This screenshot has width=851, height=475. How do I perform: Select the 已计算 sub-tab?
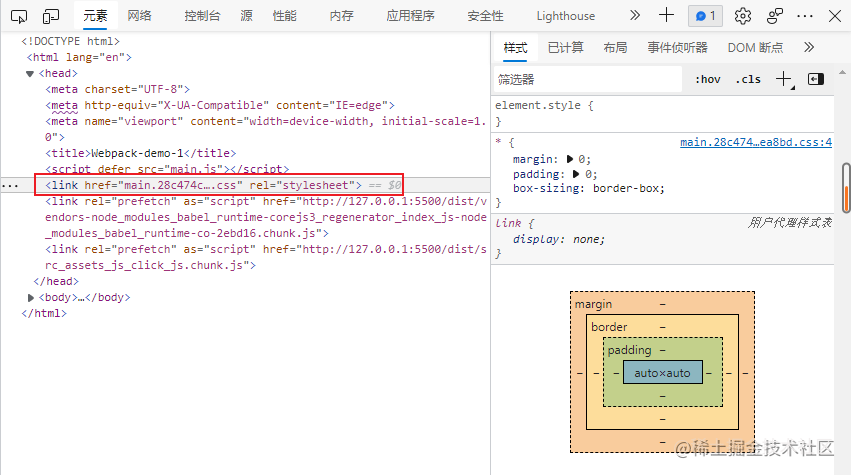coord(566,48)
